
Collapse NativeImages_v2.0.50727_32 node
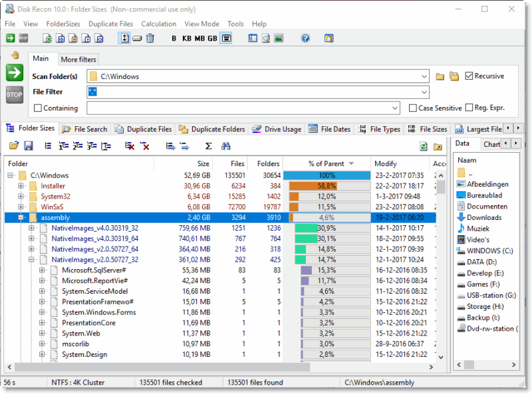[x=31, y=259]
